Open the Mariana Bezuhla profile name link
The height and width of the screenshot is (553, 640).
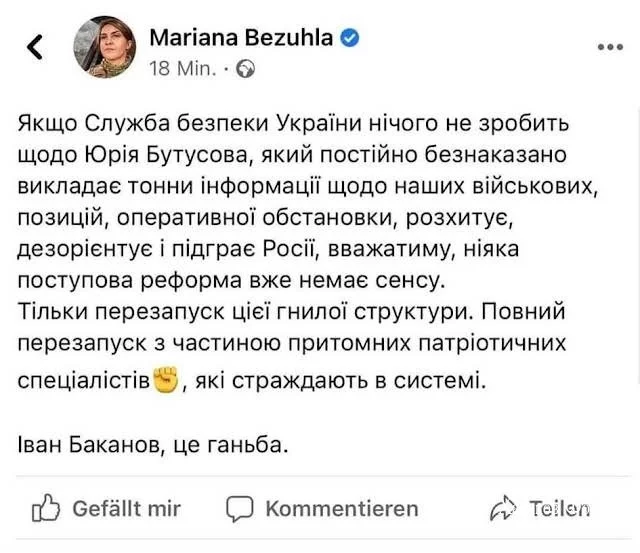[x=241, y=37]
